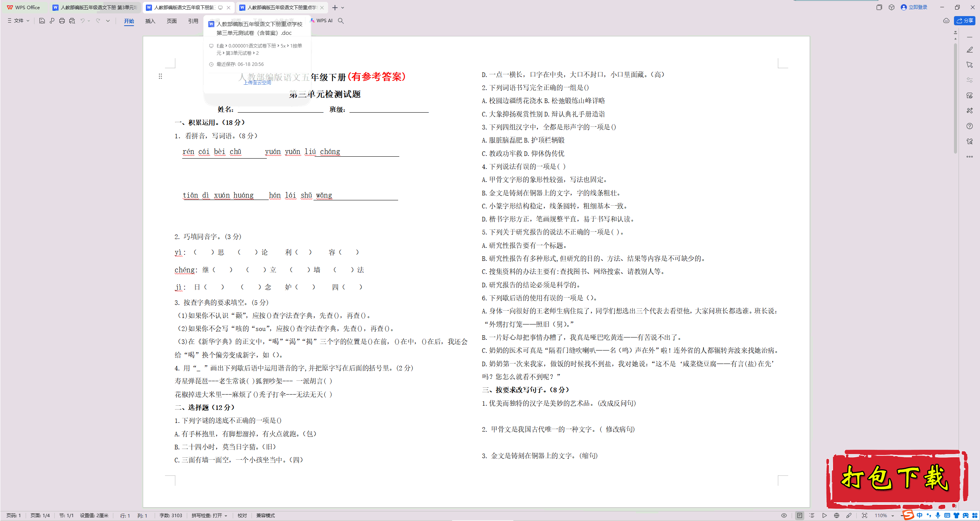Click the drag handle dots beside document title
The image size is (980, 521).
pos(160,76)
